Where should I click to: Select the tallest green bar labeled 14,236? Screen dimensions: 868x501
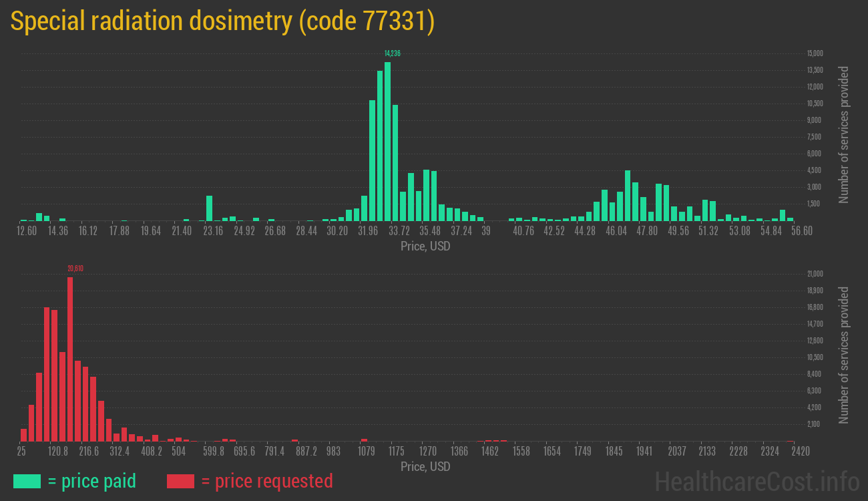pyautogui.click(x=387, y=142)
